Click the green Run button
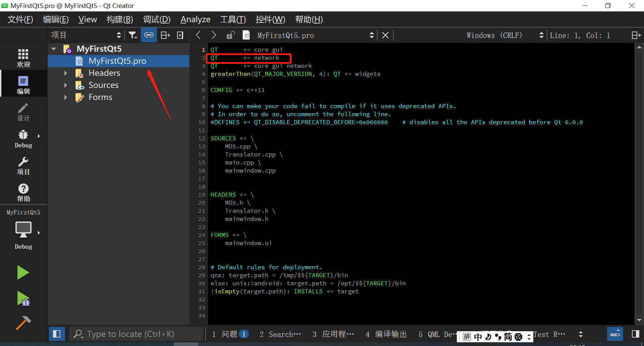 tap(23, 273)
